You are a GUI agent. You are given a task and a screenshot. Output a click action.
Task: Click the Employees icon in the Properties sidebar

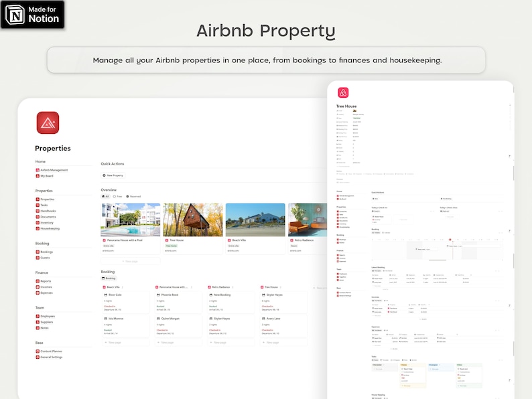(38, 316)
